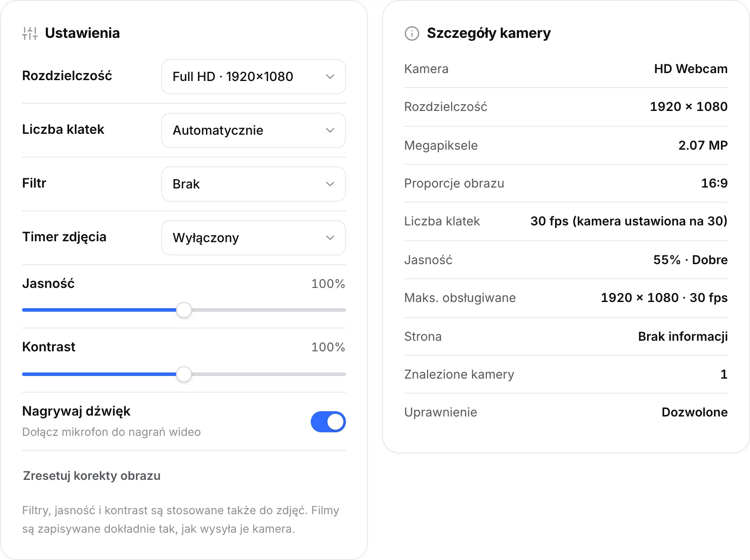
Task: Click the Timer zdjęcia label
Action: pos(64,237)
